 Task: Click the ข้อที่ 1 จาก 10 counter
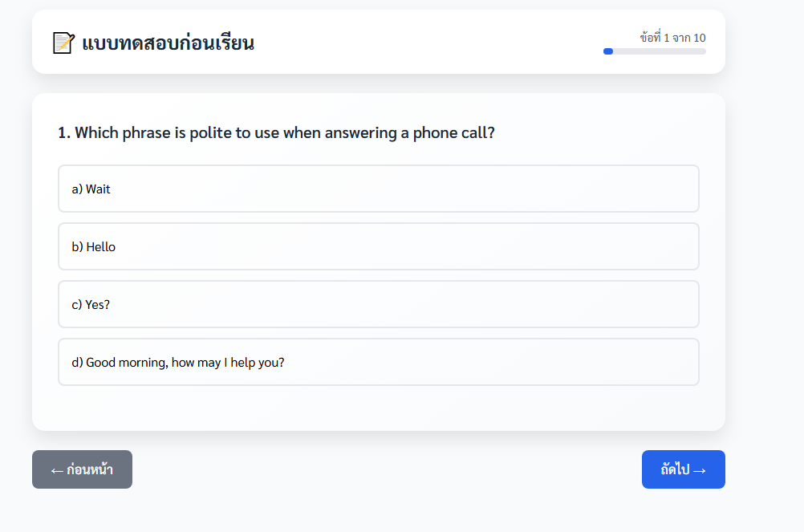point(672,38)
